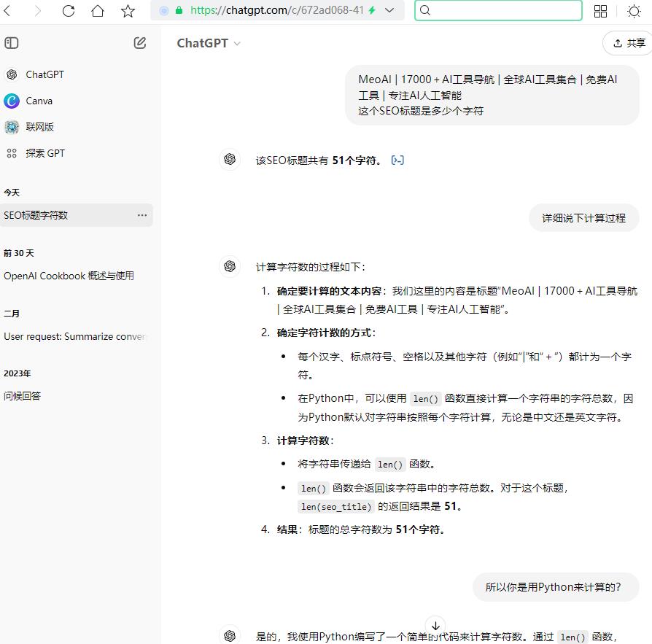This screenshot has height=644, width=652.
Task: Click the len(seo_title) code snippet
Action: point(336,506)
